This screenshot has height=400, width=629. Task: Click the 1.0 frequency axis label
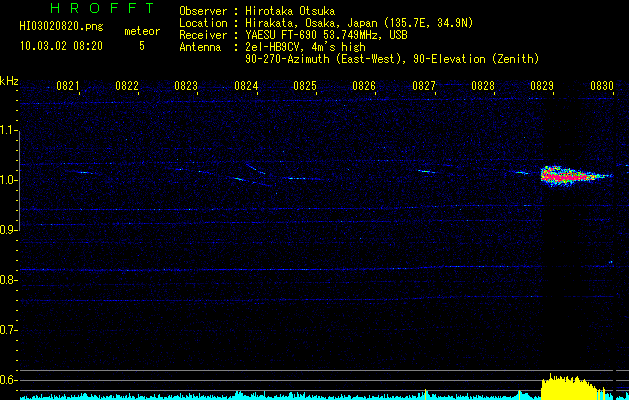point(8,179)
